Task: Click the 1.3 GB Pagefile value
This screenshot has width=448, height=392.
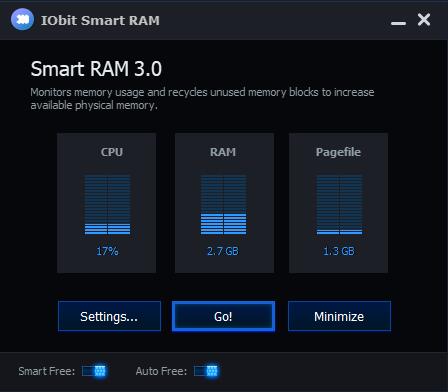Action: pyautogui.click(x=339, y=251)
